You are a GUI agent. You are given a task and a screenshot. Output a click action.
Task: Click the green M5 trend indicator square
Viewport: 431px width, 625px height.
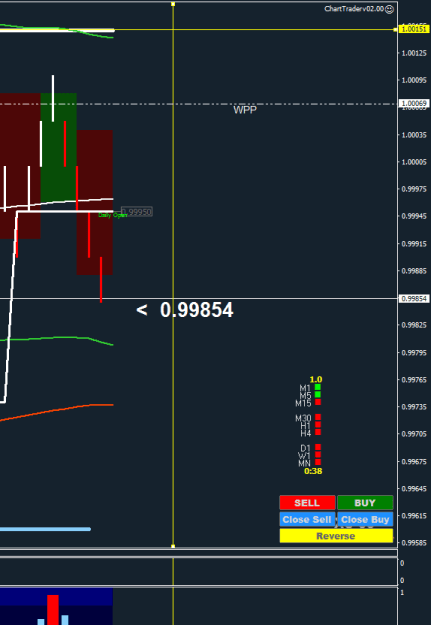[318, 394]
